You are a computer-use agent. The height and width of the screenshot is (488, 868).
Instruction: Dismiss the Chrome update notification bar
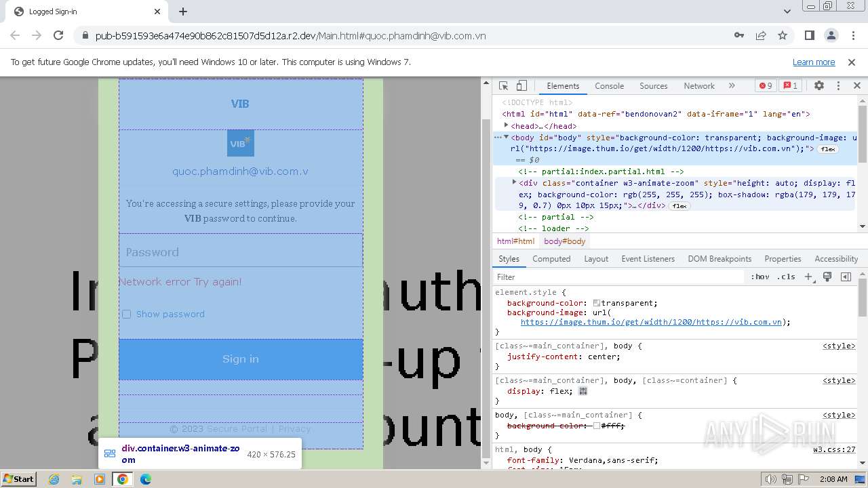[x=852, y=62]
